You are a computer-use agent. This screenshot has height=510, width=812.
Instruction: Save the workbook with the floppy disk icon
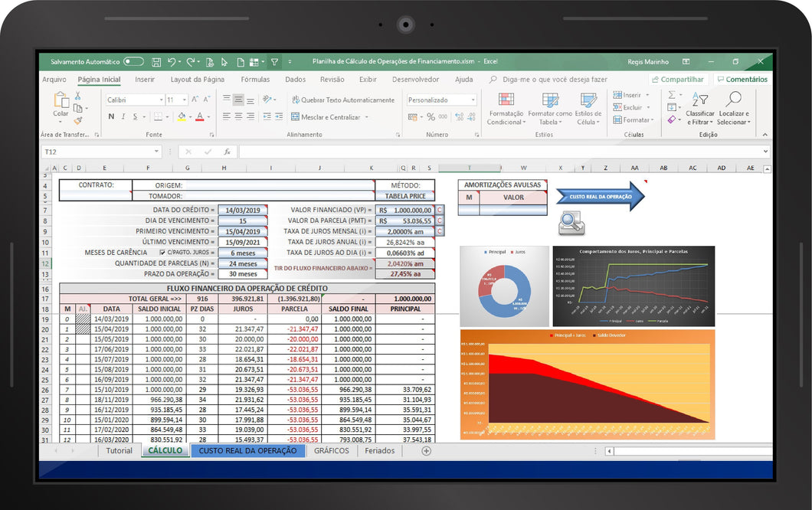(156, 62)
